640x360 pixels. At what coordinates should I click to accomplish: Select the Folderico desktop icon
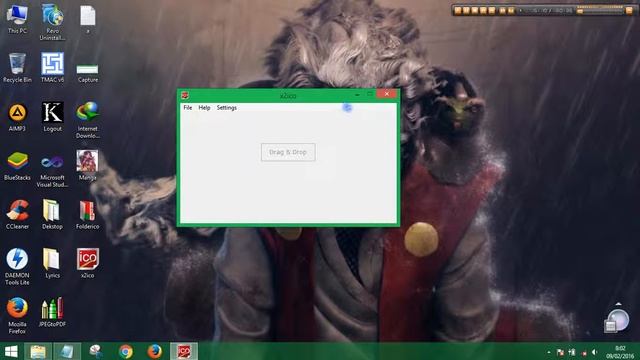pos(88,215)
